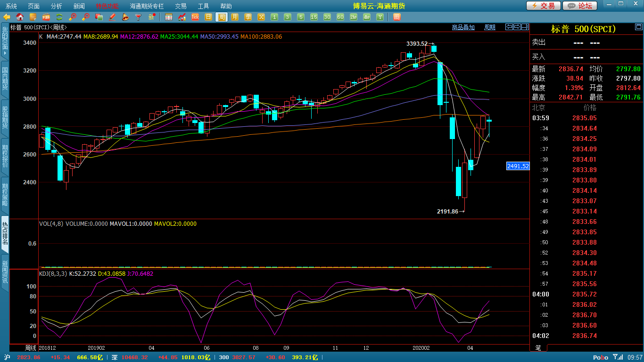Click the 交易 trade button
Screen dimensions: 644x362
point(543,6)
